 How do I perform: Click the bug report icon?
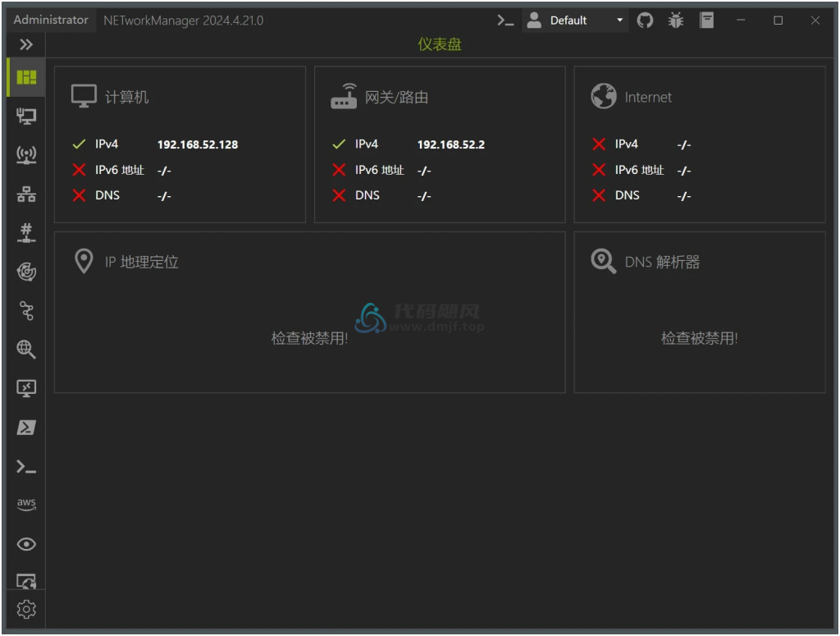coord(676,21)
